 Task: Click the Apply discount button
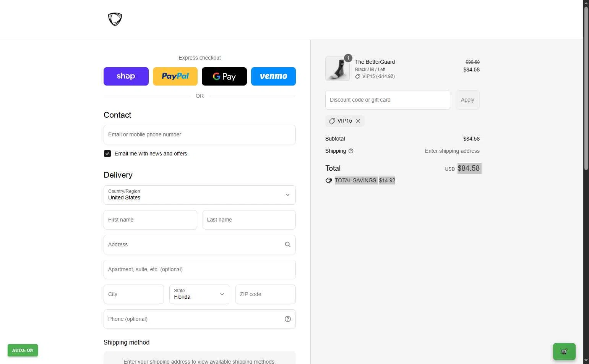(x=467, y=100)
